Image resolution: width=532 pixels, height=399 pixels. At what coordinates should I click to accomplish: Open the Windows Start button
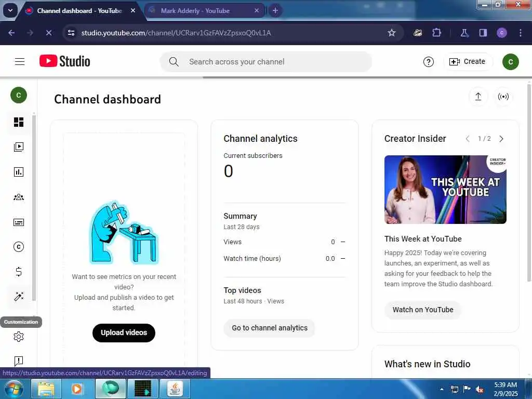pos(14,389)
